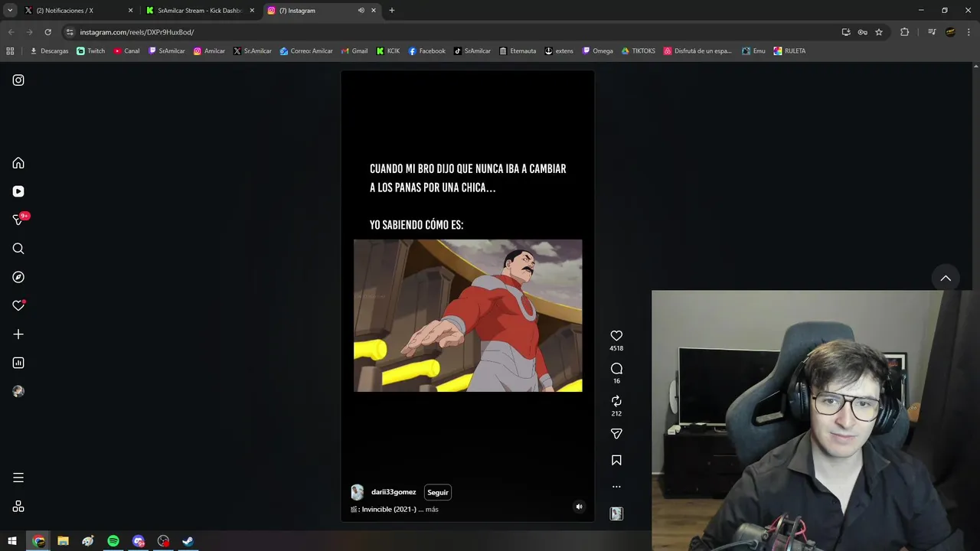Open Also from Meta apps icon
This screenshot has width=980, height=551.
[x=18, y=507]
